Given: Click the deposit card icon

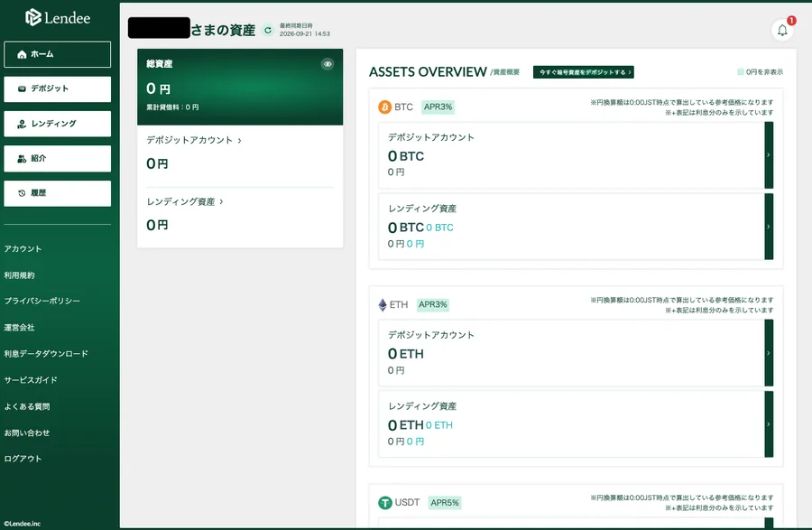Looking at the screenshot, I should pos(22,89).
